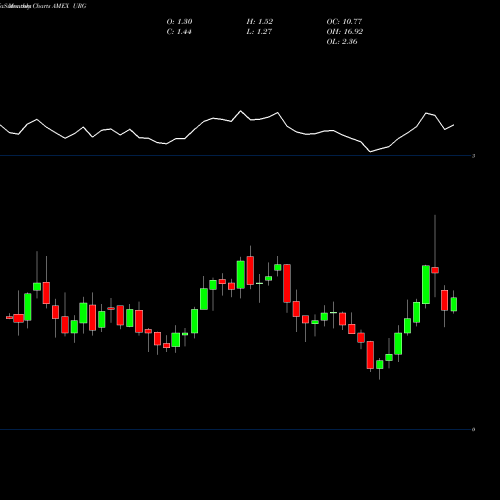Click the close price value 'C: 1.44'

coord(179,32)
